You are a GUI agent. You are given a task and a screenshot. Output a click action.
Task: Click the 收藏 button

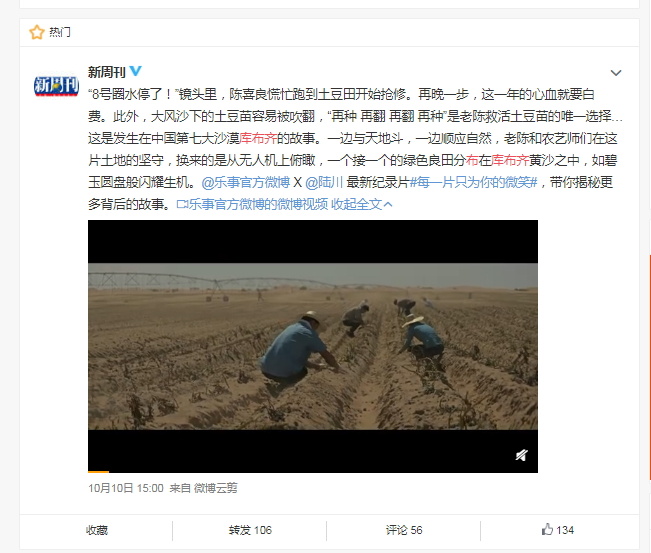click(x=97, y=530)
